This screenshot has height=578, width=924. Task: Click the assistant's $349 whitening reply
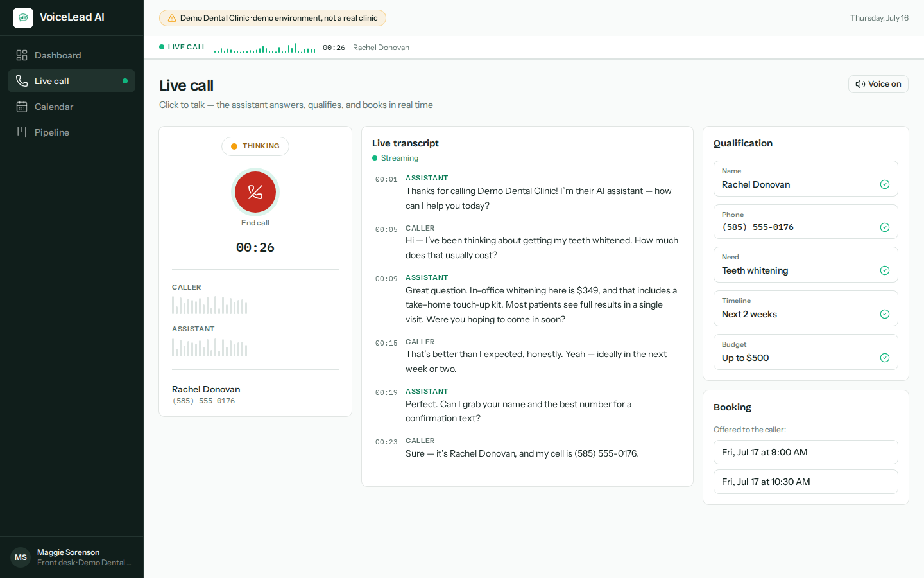pyautogui.click(x=542, y=305)
